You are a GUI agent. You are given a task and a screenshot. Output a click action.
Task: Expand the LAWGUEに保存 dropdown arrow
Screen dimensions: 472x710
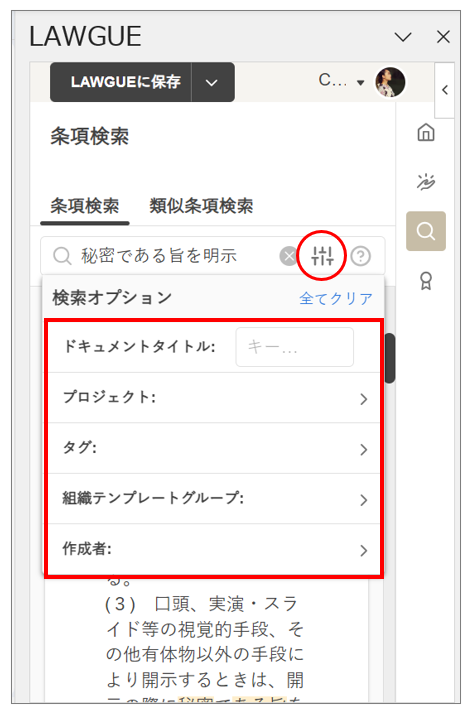point(212,82)
